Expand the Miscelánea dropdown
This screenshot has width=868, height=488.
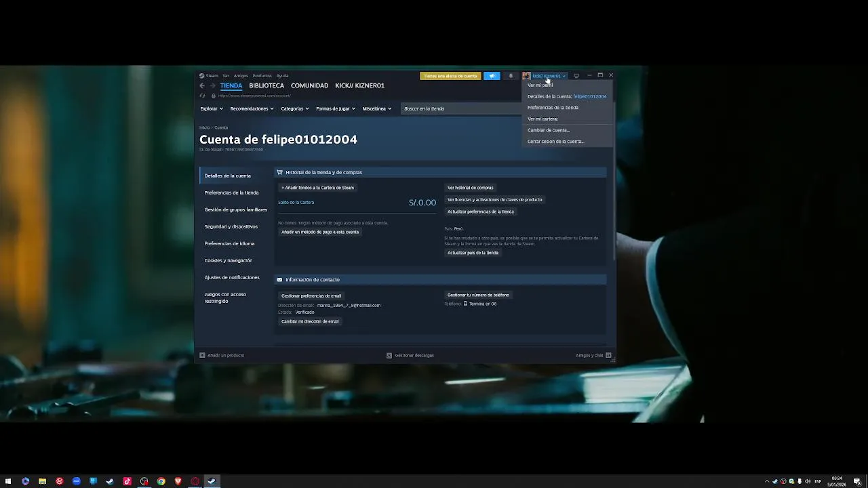377,108
